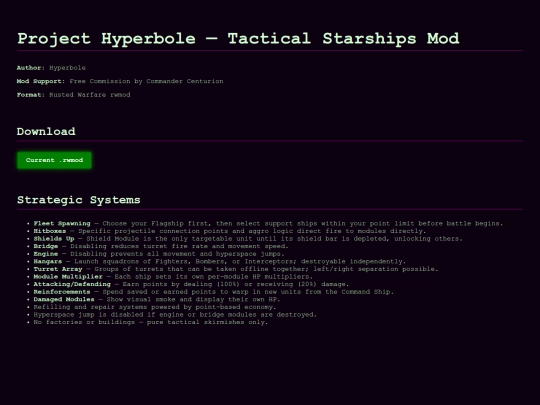Image resolution: width=540 pixels, height=405 pixels.
Task: Click the Commander Centurion credit text
Action: (x=185, y=81)
